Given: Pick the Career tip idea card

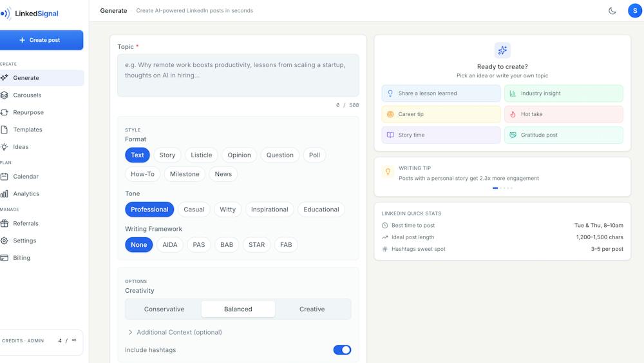Looking at the screenshot, I should click(441, 114).
